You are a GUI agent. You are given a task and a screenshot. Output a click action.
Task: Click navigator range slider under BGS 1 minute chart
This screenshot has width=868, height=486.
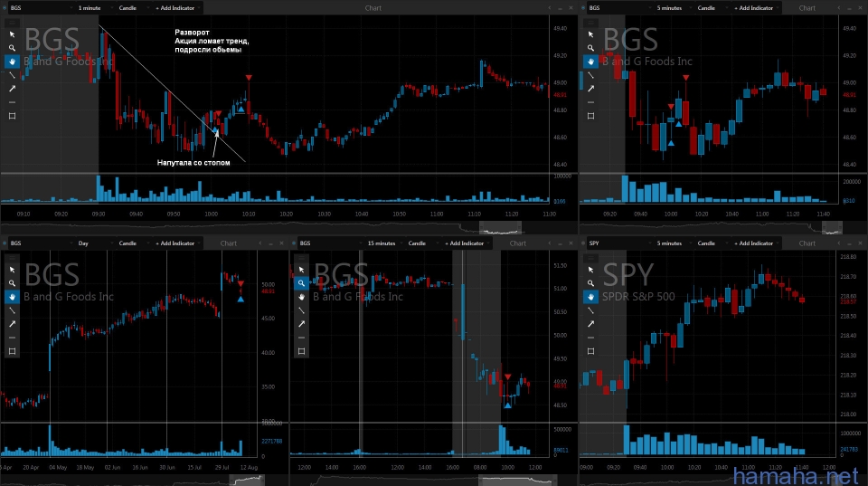point(500,228)
